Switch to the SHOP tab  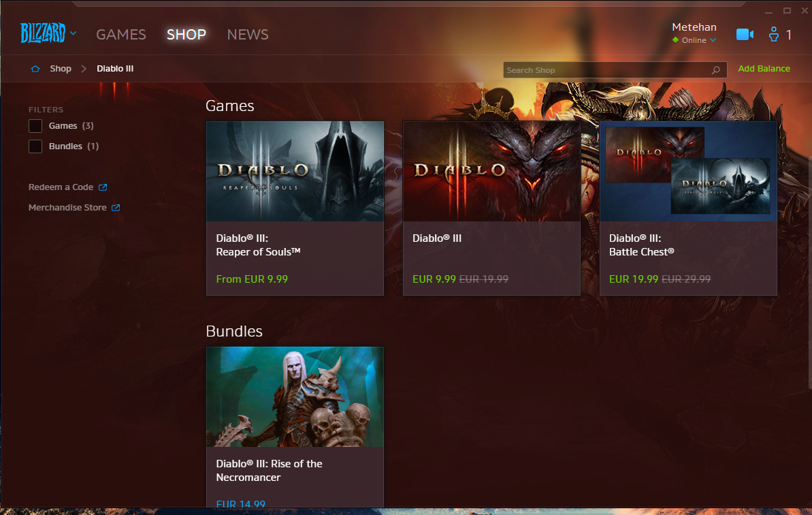(186, 34)
